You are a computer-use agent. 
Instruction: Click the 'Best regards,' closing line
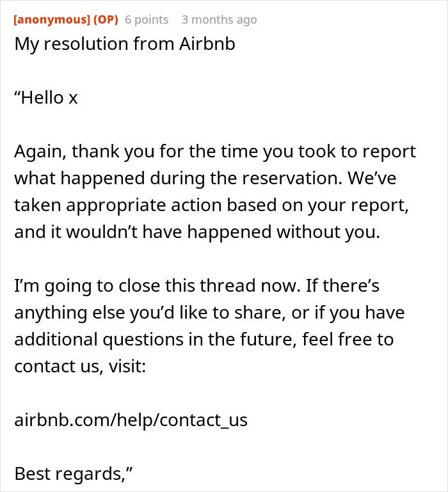pyautogui.click(x=74, y=473)
